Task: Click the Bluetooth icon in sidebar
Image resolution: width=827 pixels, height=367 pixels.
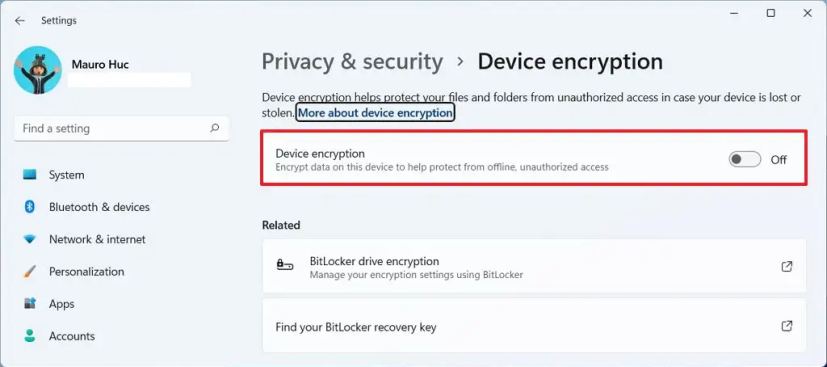Action: point(30,207)
